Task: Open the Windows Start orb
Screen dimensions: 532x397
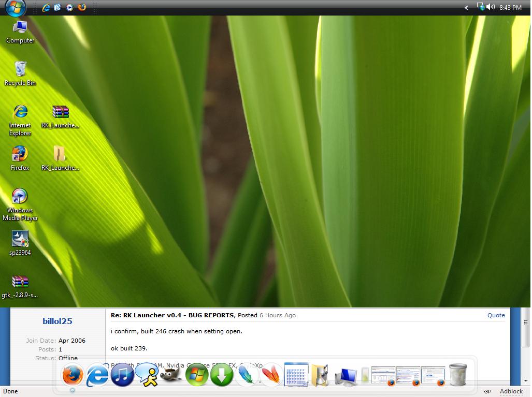Action: (x=16, y=7)
